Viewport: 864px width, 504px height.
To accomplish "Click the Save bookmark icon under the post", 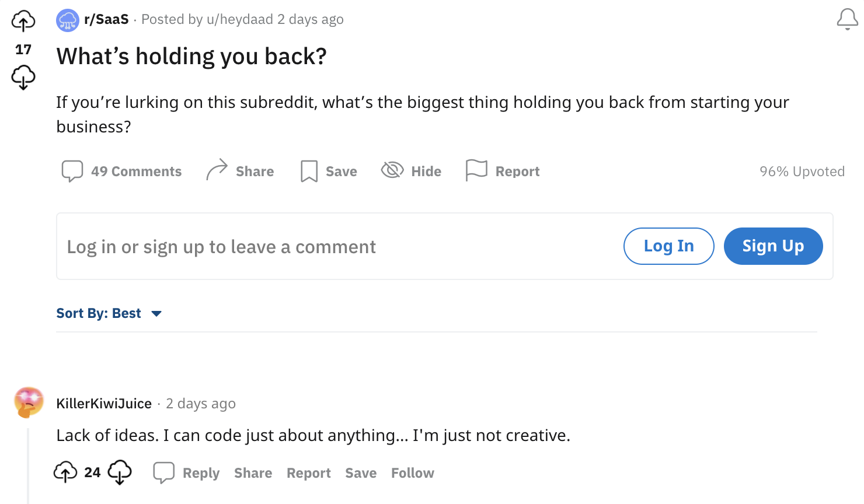I will pos(309,171).
